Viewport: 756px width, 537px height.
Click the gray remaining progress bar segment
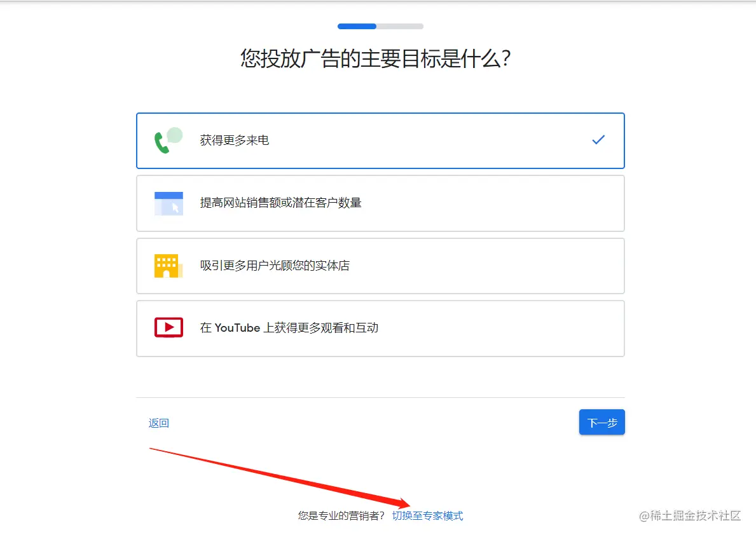point(400,27)
